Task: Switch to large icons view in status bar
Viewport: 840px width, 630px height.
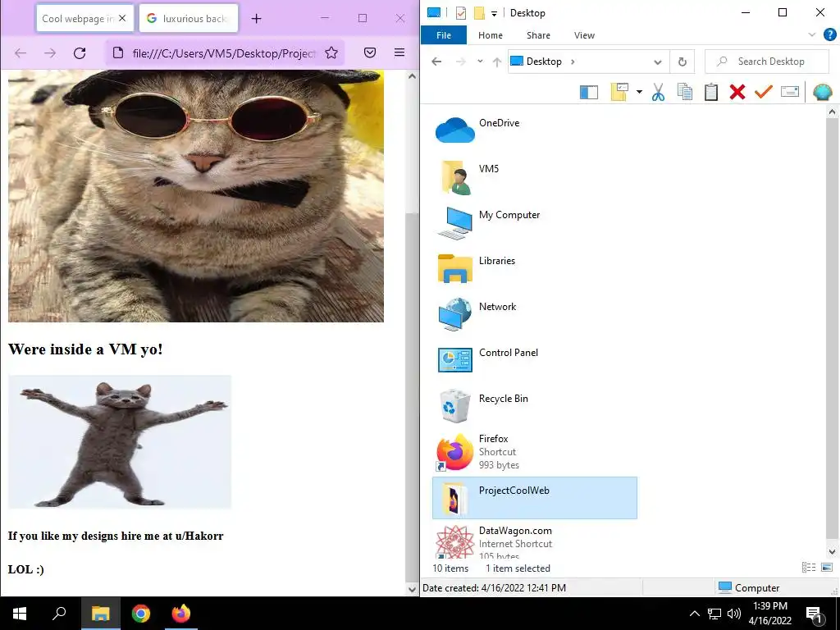Action: tap(827, 568)
